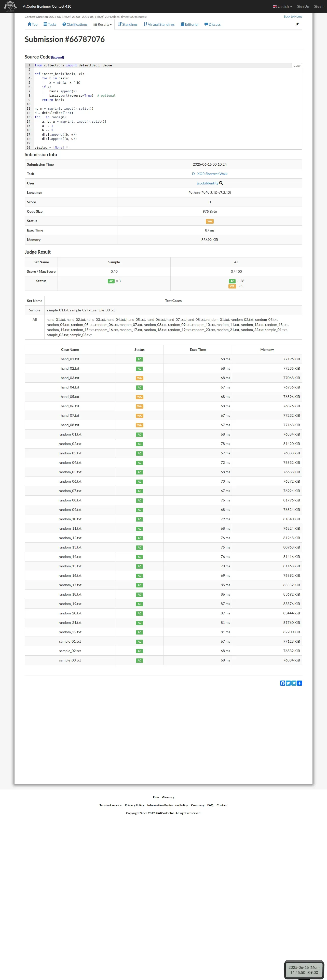
Task: Expand the source code view
Action: coord(58,57)
